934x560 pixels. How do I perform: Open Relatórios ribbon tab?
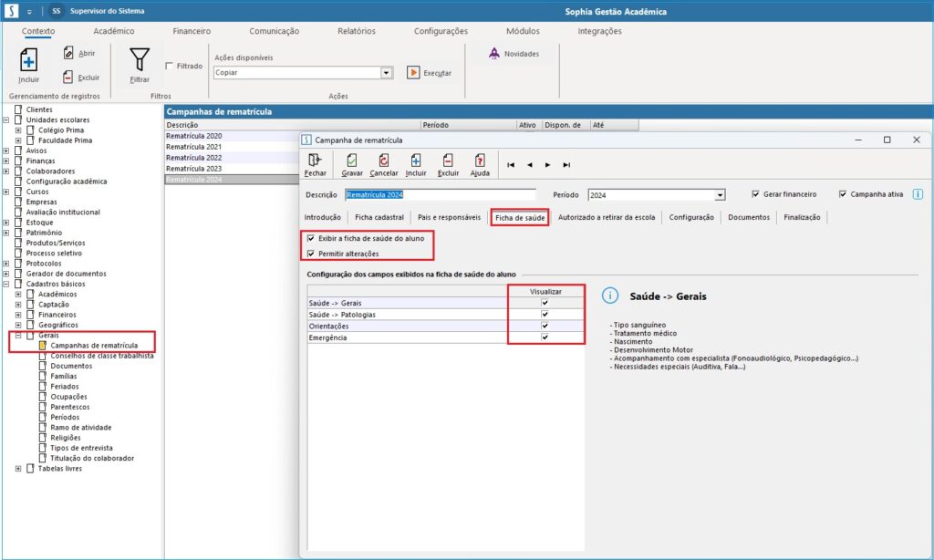click(357, 31)
